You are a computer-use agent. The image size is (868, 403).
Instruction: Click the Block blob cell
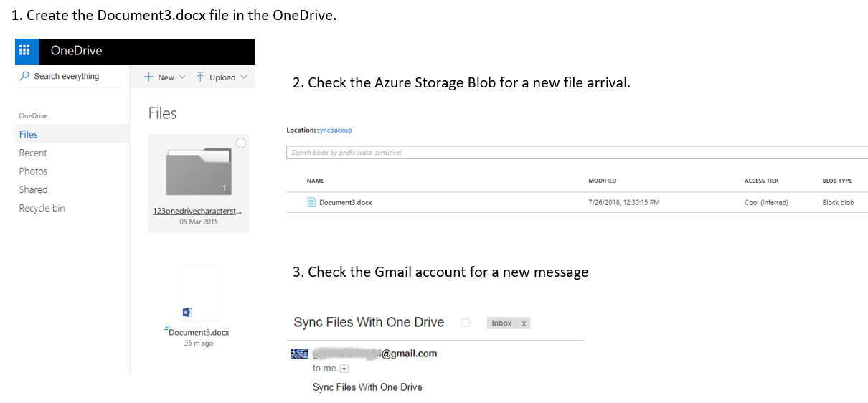(x=838, y=202)
